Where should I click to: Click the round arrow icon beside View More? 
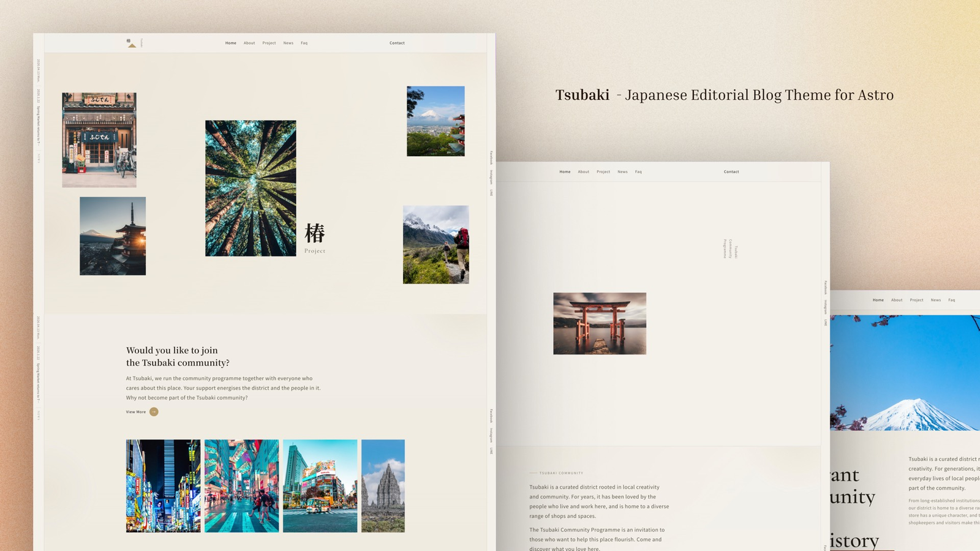154,412
